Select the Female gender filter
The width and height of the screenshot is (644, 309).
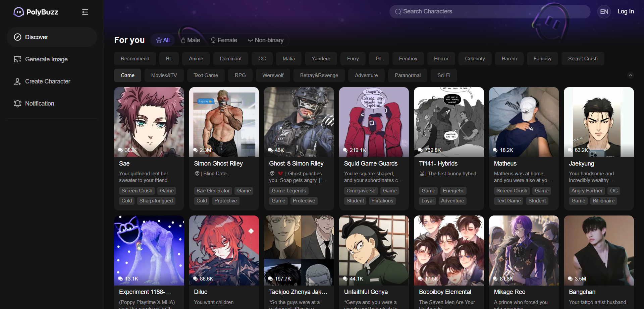click(224, 40)
